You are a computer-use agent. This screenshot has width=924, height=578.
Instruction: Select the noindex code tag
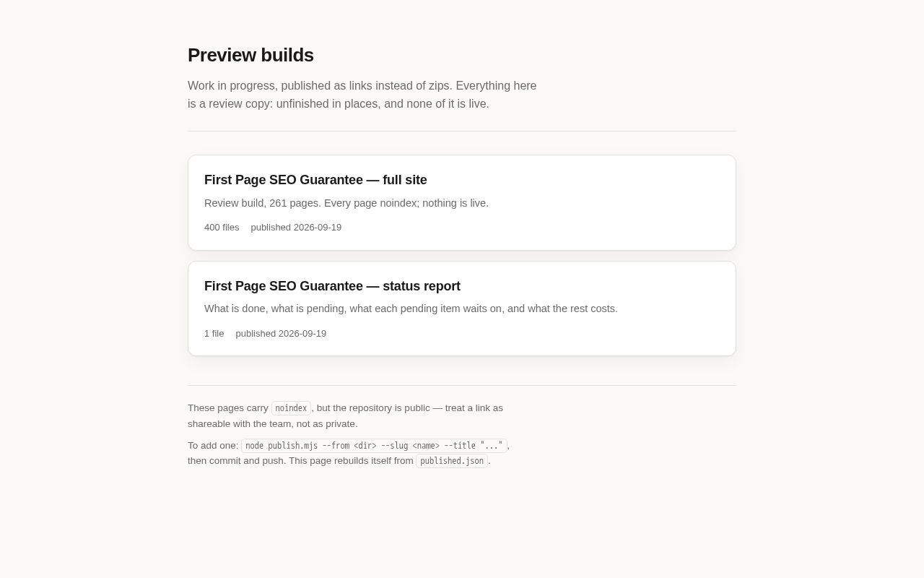(x=291, y=408)
